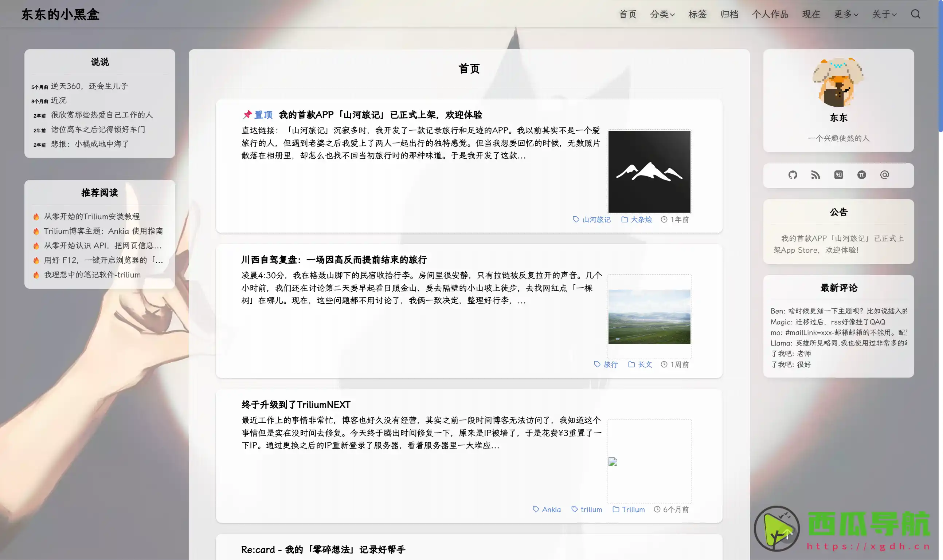Image resolution: width=943 pixels, height=560 pixels.
Task: Go to 首页 in the navigation bar
Action: 627,14
